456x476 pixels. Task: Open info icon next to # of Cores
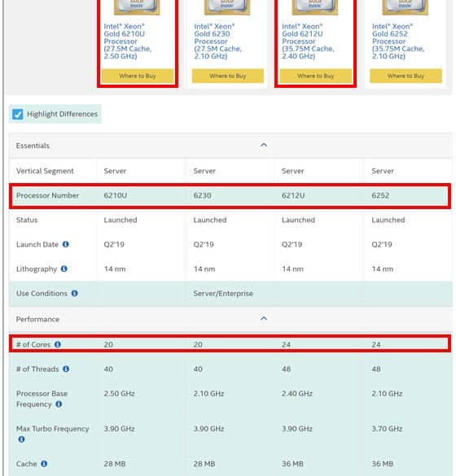click(58, 344)
